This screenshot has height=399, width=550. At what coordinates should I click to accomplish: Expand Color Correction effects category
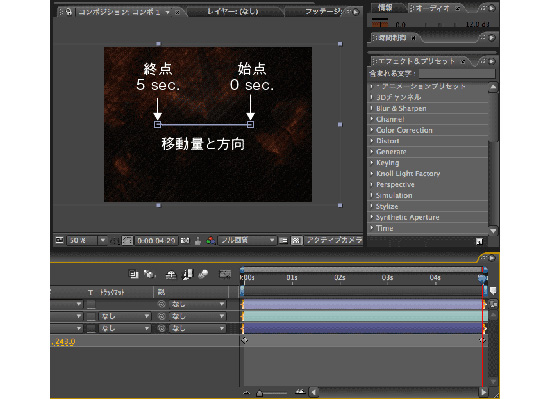point(372,130)
